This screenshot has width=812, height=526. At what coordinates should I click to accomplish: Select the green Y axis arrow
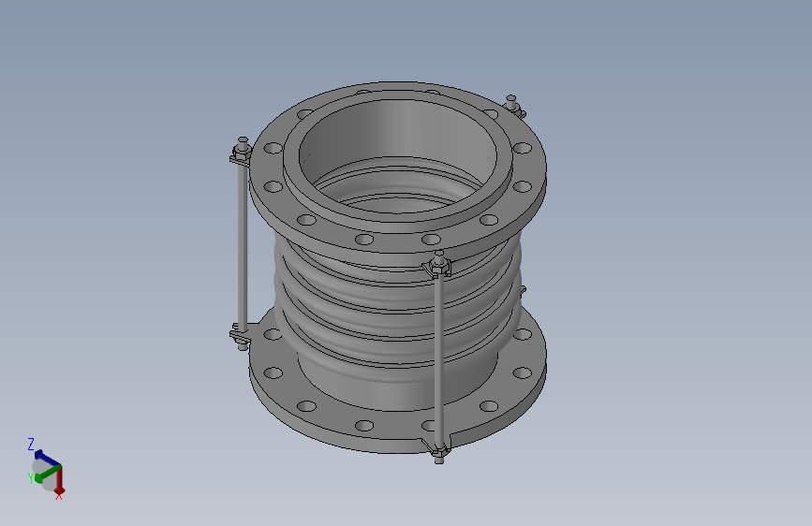[47, 474]
